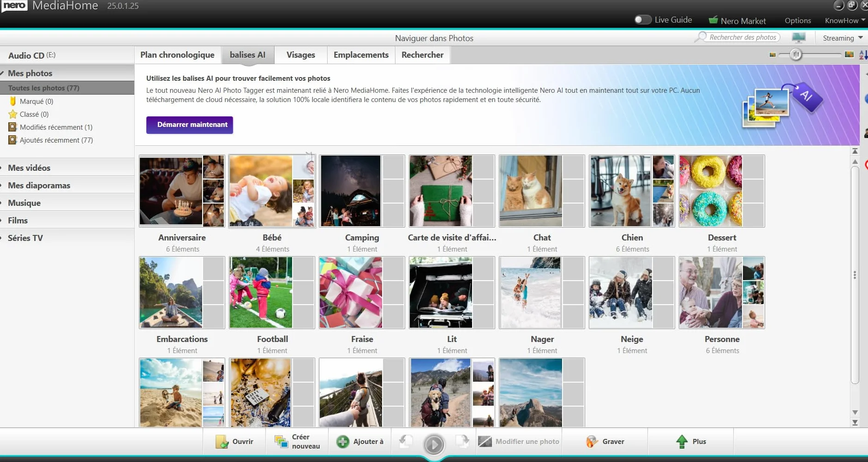
Task: Click the sort order A-Z icon
Action: (x=863, y=55)
